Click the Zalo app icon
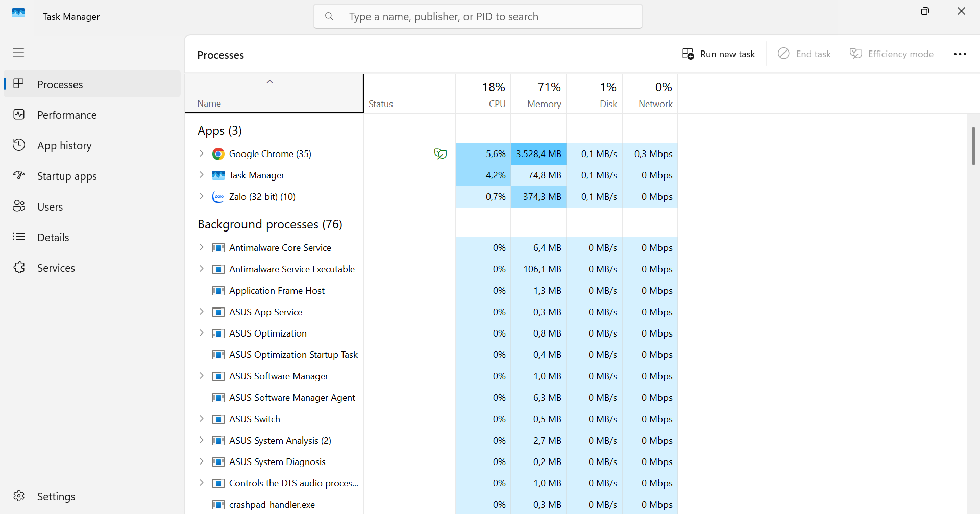 click(x=218, y=197)
